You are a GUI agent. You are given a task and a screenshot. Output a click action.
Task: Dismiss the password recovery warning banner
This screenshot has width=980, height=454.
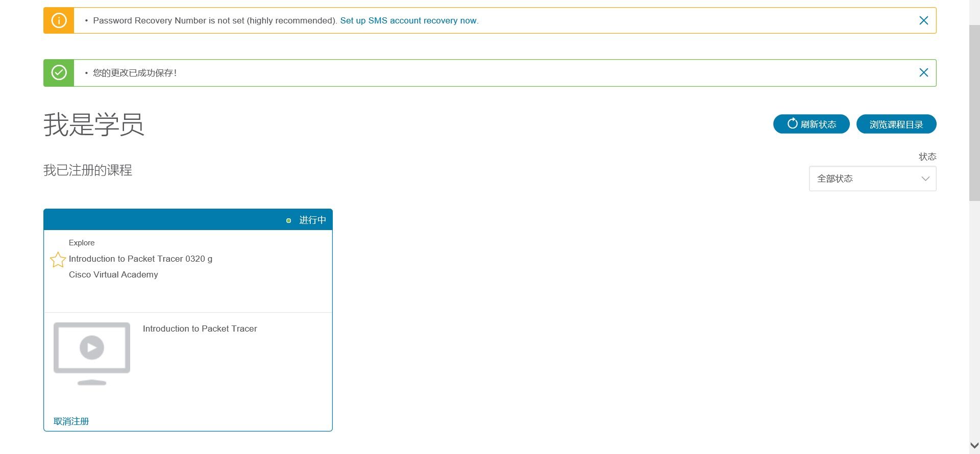[923, 20]
